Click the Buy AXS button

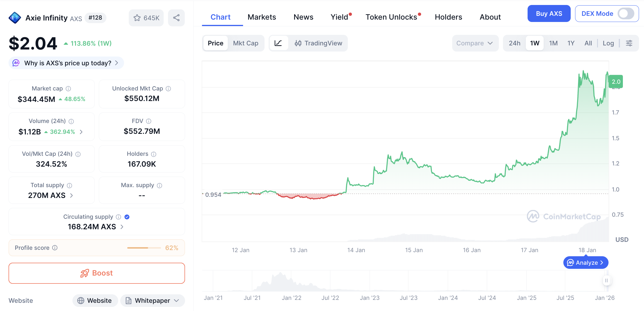click(x=549, y=13)
